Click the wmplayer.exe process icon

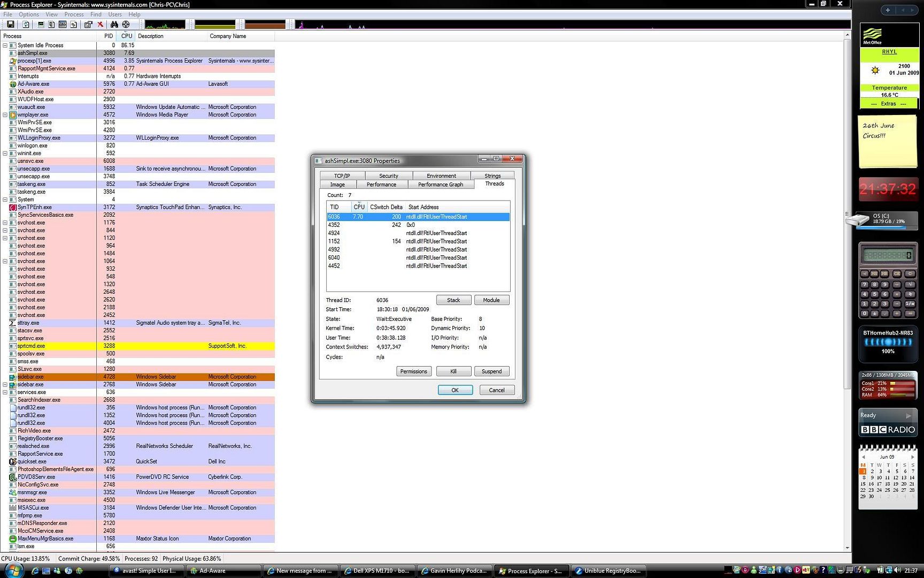point(13,115)
